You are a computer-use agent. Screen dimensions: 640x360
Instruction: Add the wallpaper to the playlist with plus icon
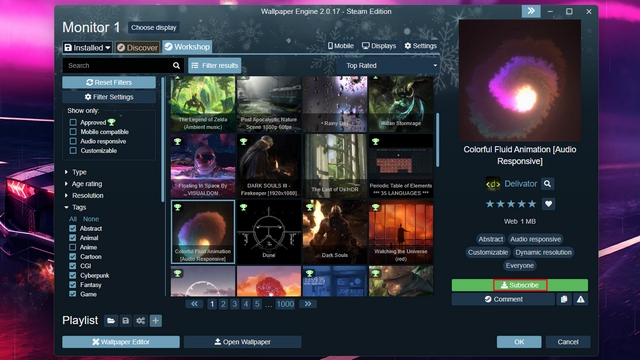(156, 321)
